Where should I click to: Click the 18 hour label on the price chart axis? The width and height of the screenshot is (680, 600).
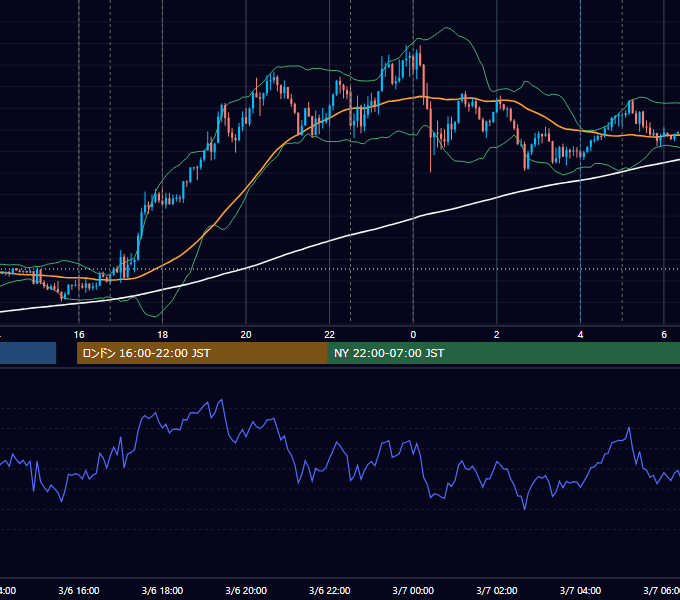tap(162, 335)
